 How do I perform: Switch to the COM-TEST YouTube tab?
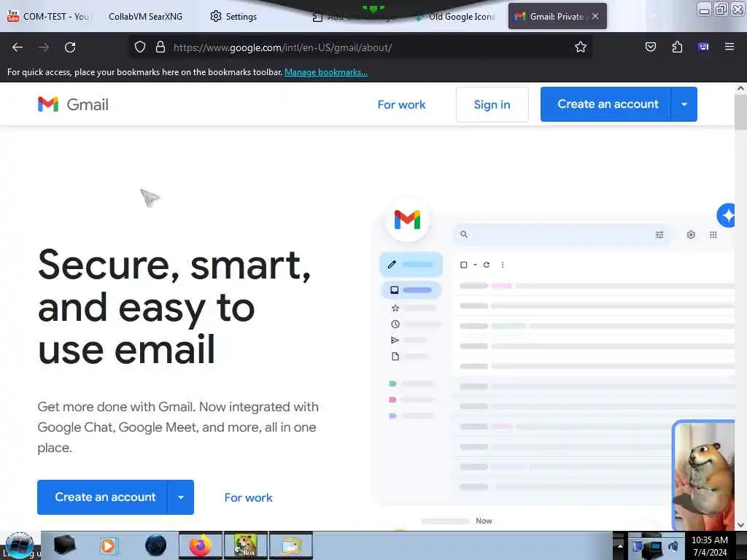[x=49, y=16]
